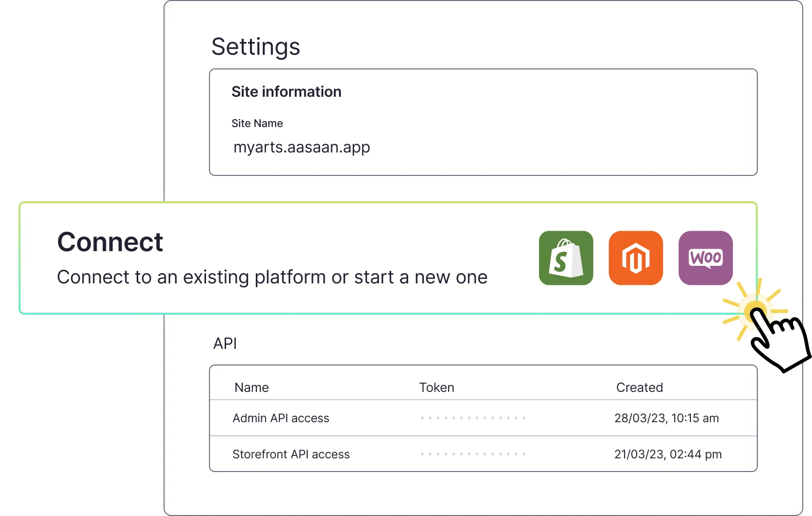This screenshot has height=516, width=812.
Task: Click the Site Name label
Action: click(x=257, y=124)
